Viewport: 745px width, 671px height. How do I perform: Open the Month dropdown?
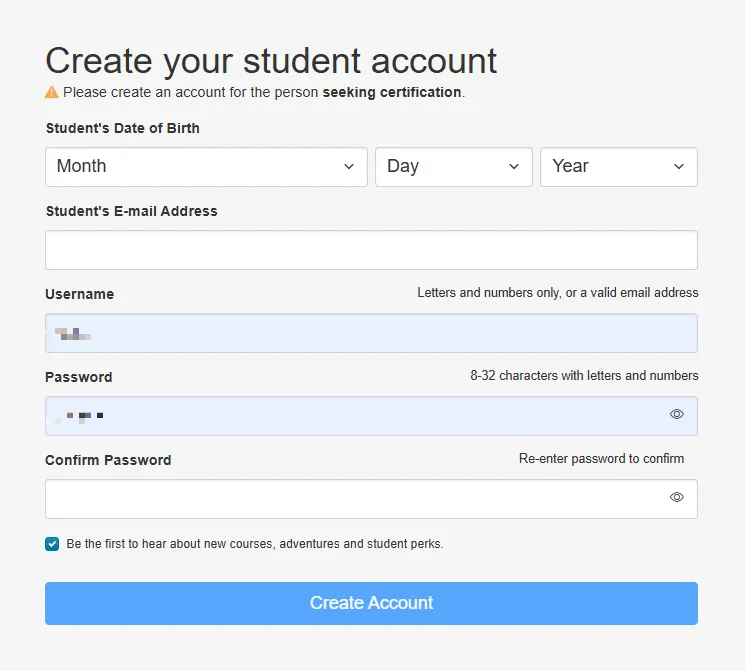coord(206,167)
